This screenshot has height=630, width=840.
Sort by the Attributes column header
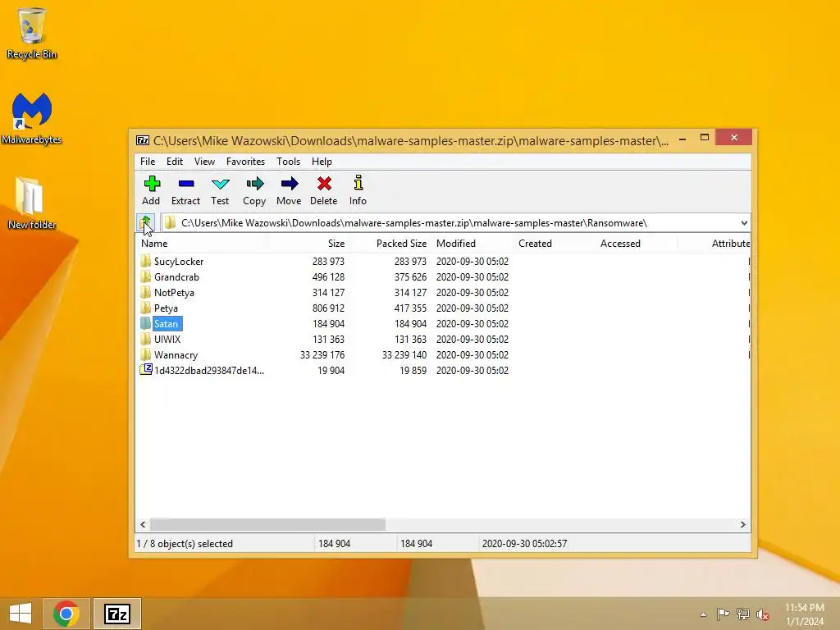pyautogui.click(x=714, y=243)
